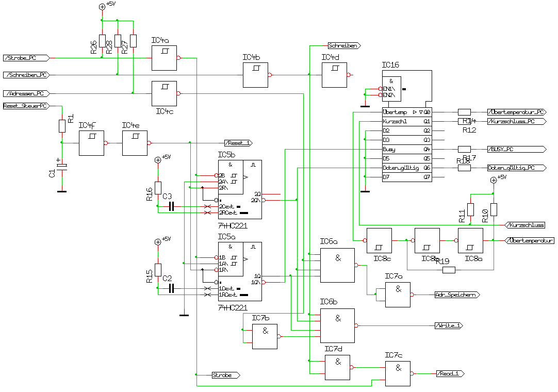Select the /BUSY_PC output port label

click(x=516, y=149)
